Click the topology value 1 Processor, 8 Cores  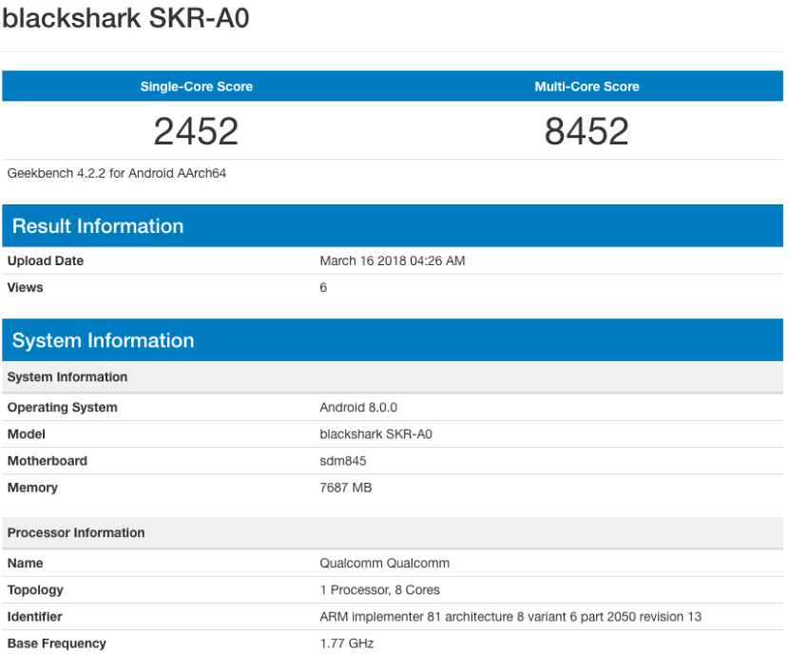coord(379,589)
